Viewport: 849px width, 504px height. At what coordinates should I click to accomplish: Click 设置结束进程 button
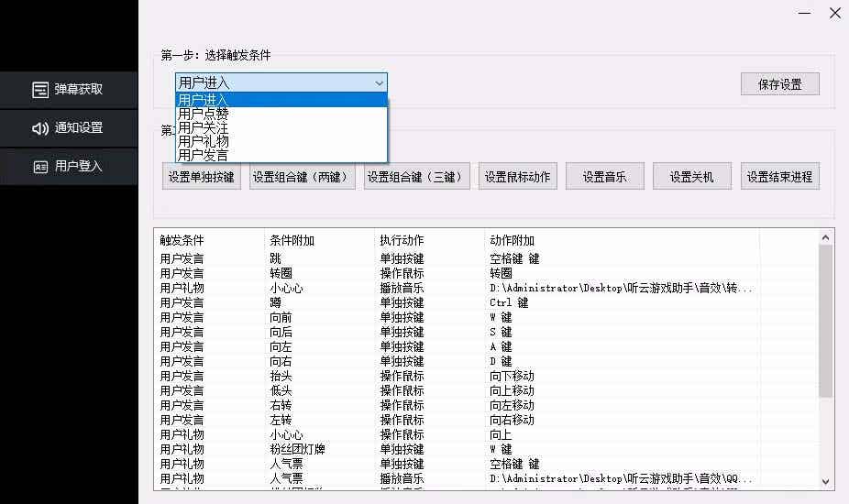click(x=779, y=177)
